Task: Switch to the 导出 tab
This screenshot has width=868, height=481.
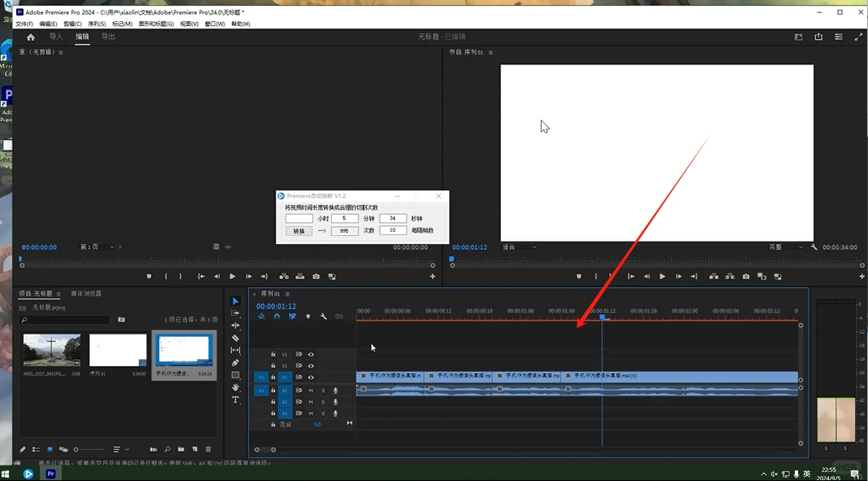Action: (108, 37)
